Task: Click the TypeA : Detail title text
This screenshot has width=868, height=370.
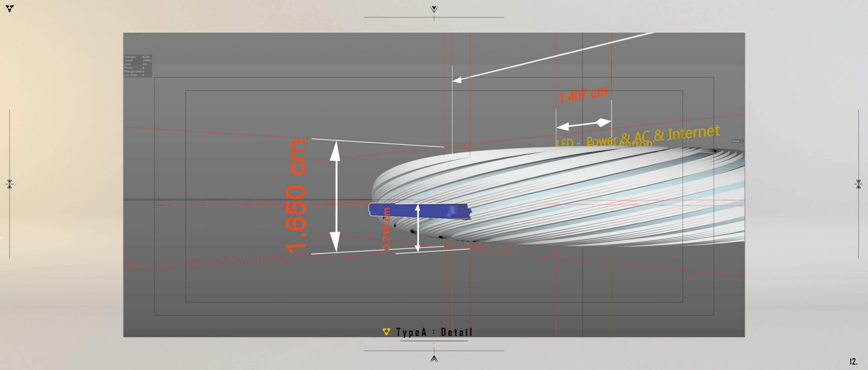Action: pyautogui.click(x=434, y=332)
